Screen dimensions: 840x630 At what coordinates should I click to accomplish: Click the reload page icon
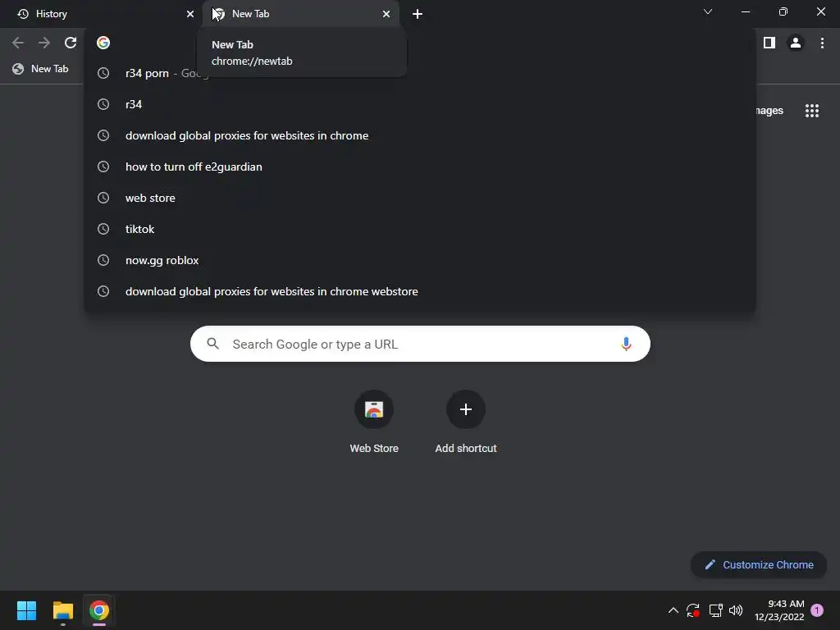pos(71,43)
